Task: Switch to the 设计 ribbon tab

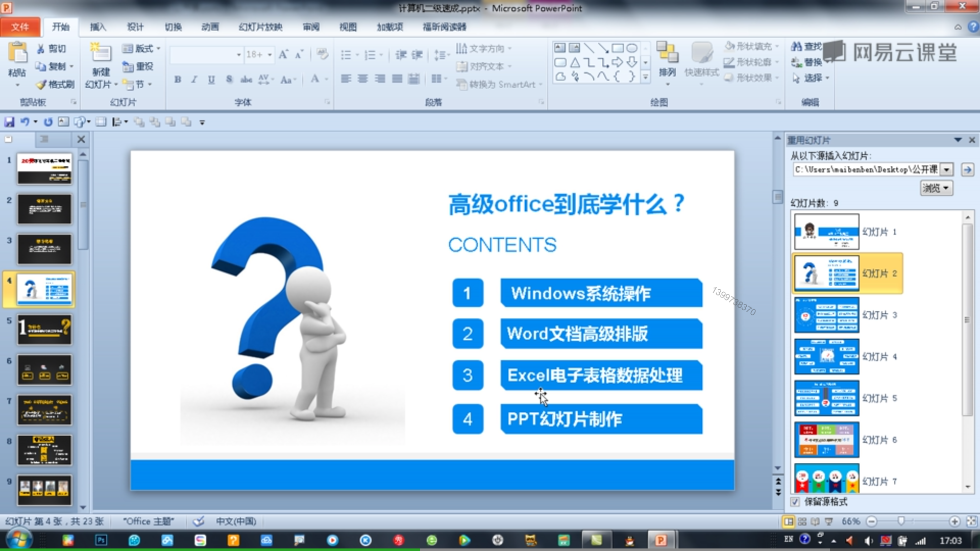Action: tap(135, 27)
